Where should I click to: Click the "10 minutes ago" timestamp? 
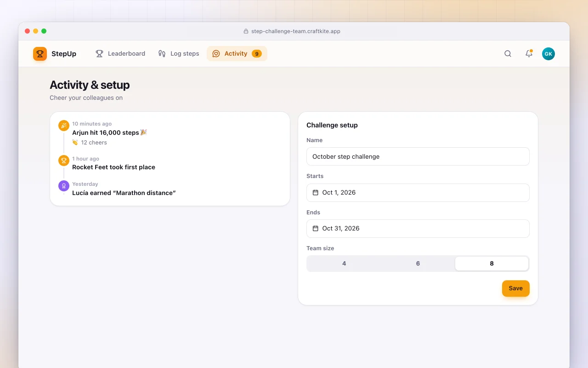92,124
